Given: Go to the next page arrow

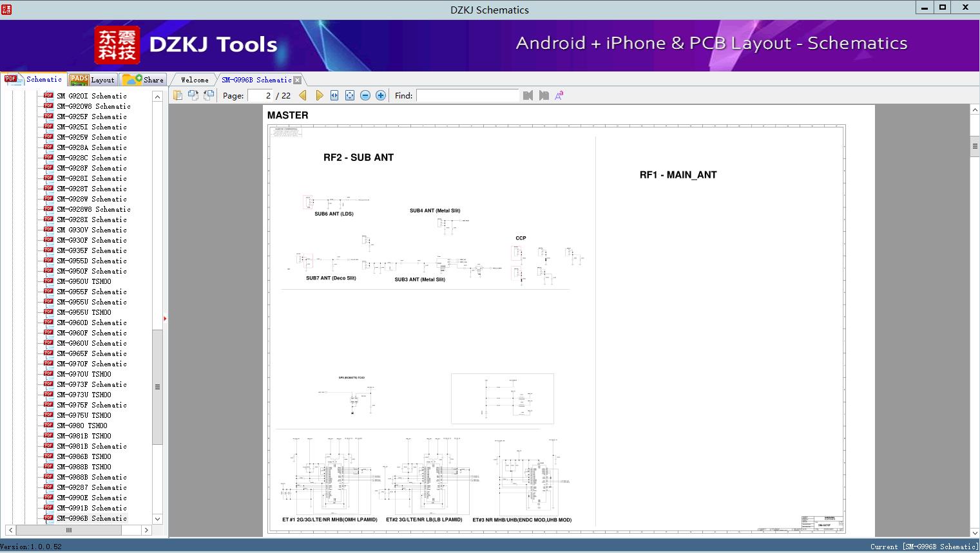Looking at the screenshot, I should tap(319, 95).
